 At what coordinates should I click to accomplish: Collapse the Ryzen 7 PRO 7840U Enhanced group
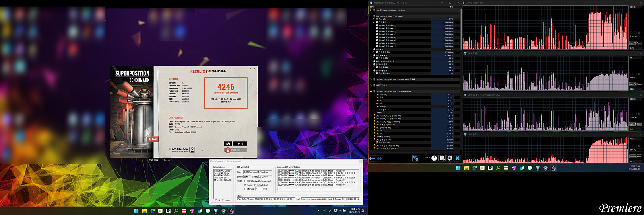[x=371, y=92]
